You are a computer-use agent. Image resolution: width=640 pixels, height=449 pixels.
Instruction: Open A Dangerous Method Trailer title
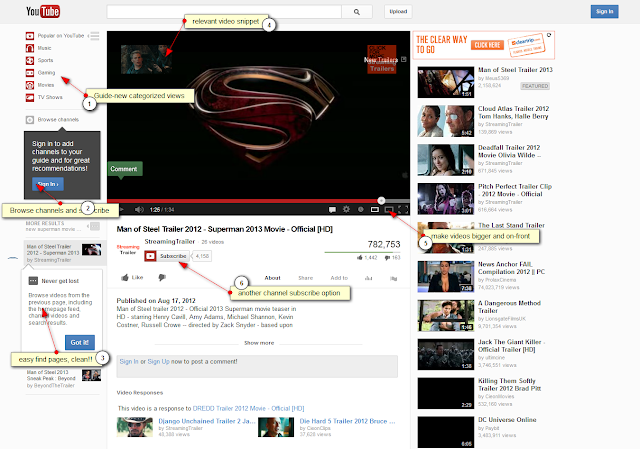click(509, 307)
